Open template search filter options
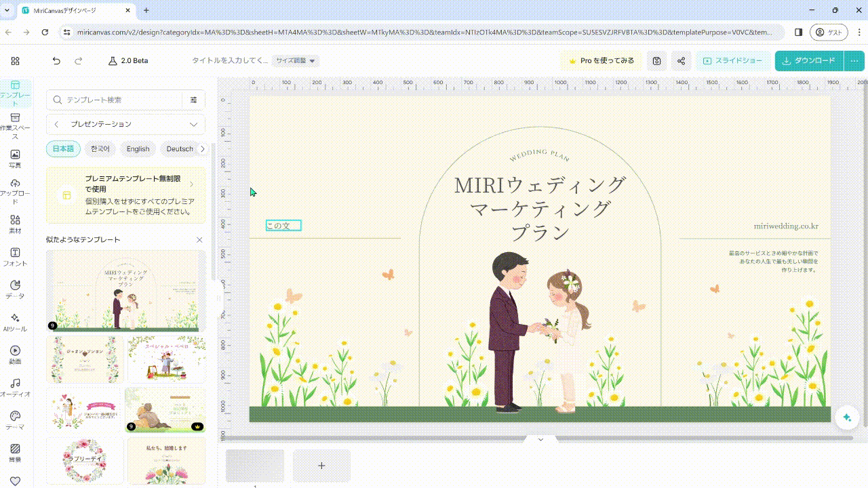This screenshot has height=488, width=868. pos(195,100)
